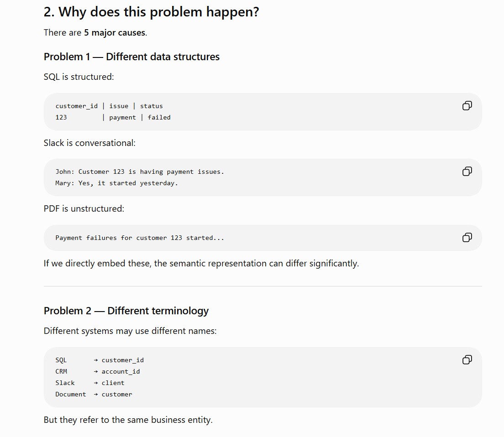Click code line John: Customer 123 payment issues
The height and width of the screenshot is (437, 504).
pyautogui.click(x=140, y=172)
